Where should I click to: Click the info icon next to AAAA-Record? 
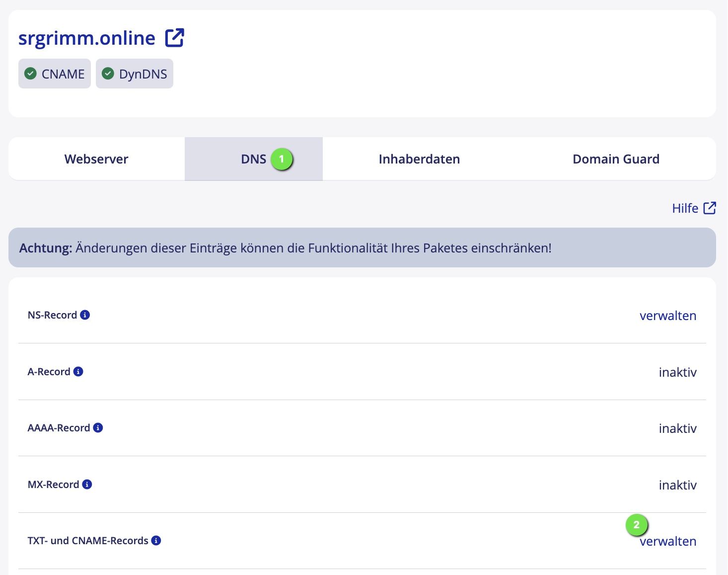click(x=98, y=428)
